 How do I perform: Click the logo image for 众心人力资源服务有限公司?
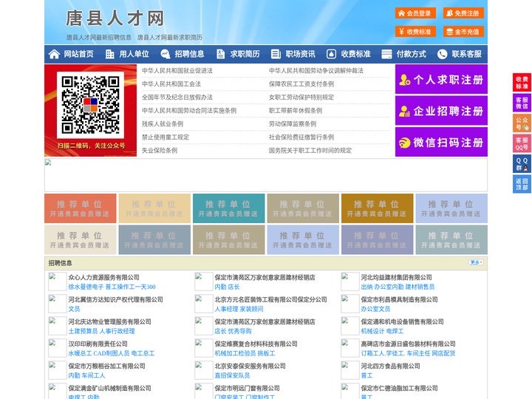[x=58, y=282]
